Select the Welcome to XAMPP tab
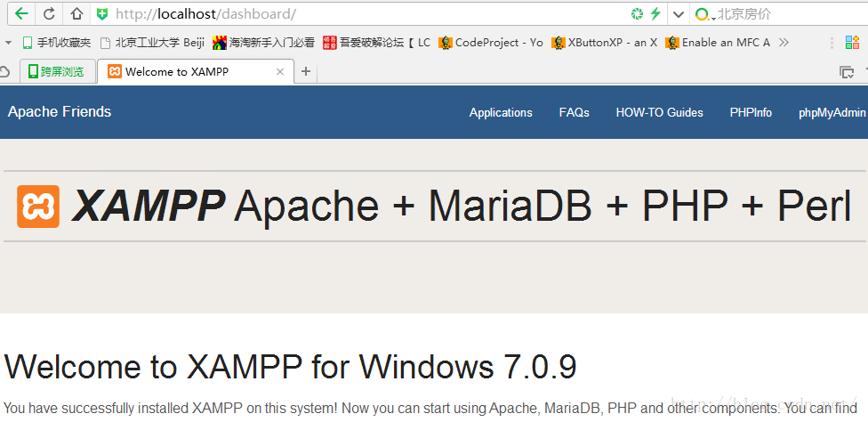868x422 pixels. click(196, 71)
